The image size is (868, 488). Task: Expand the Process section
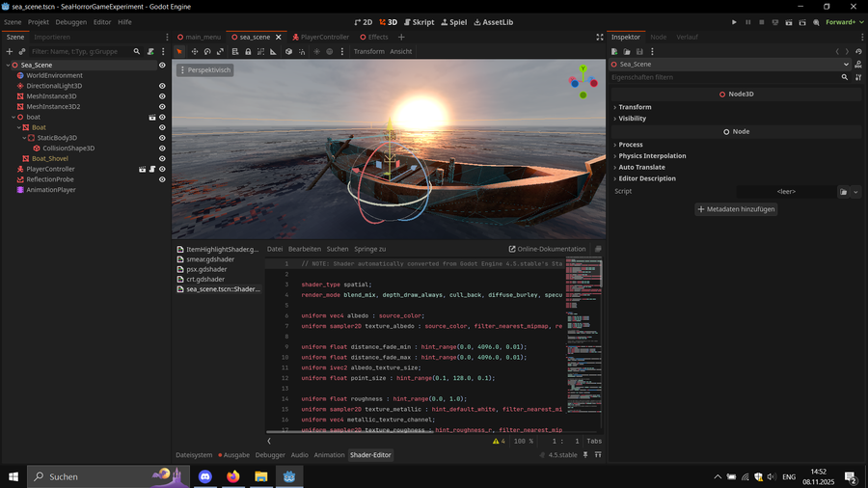[630, 145]
